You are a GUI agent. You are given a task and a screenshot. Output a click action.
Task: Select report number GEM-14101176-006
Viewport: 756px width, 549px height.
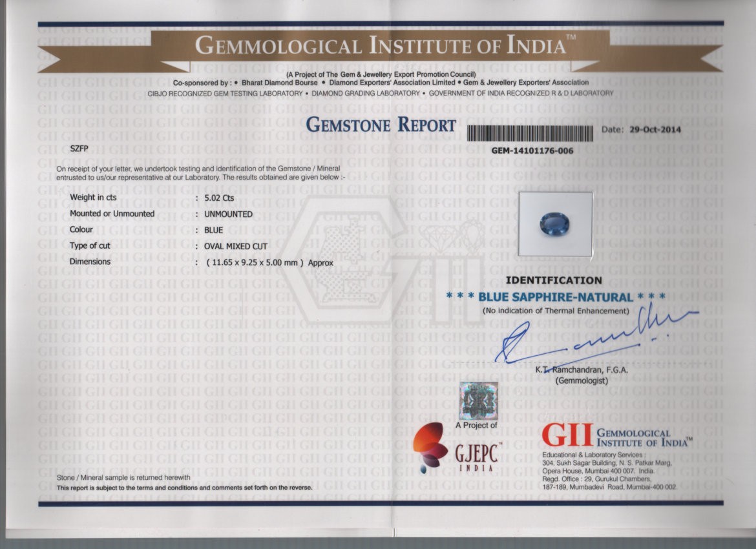point(532,151)
